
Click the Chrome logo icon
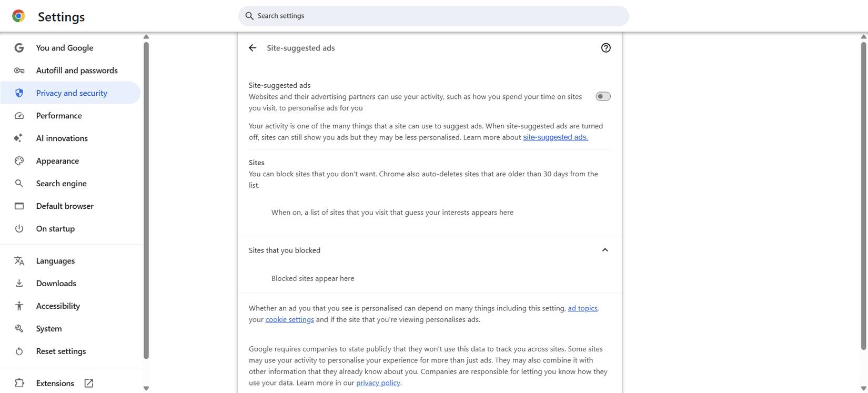point(18,16)
